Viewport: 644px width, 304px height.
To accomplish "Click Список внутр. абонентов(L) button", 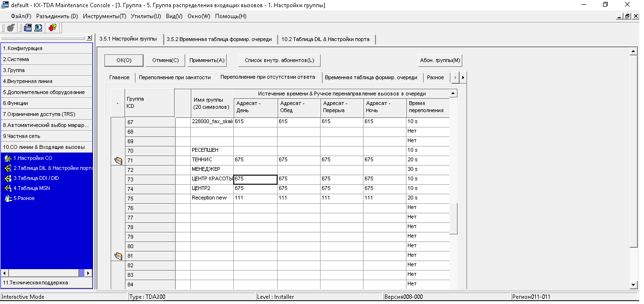I will [x=280, y=60].
